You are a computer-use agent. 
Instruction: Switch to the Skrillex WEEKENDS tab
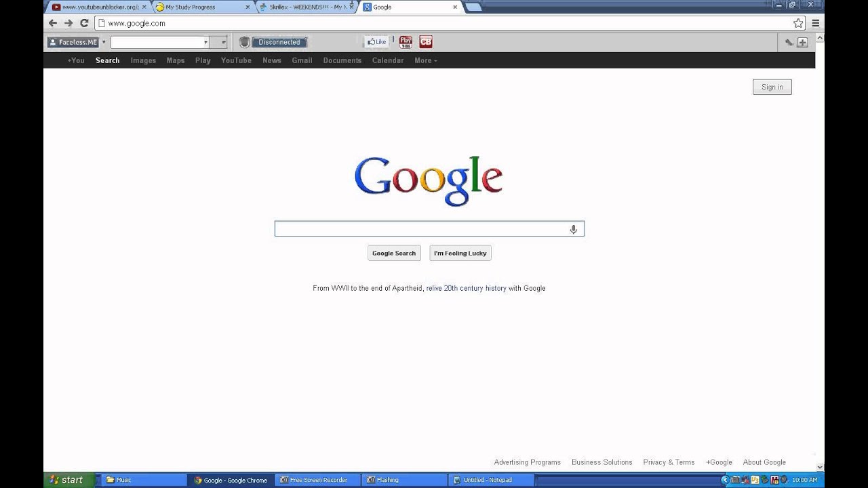pos(305,7)
